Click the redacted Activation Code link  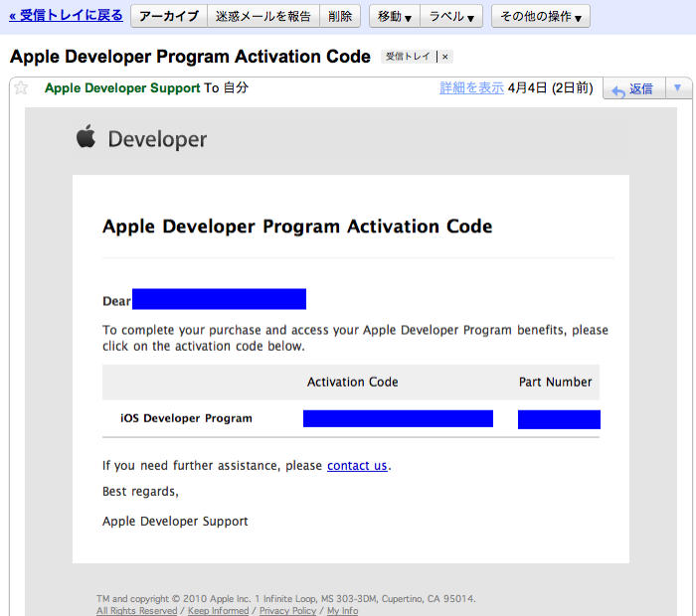tap(398, 418)
